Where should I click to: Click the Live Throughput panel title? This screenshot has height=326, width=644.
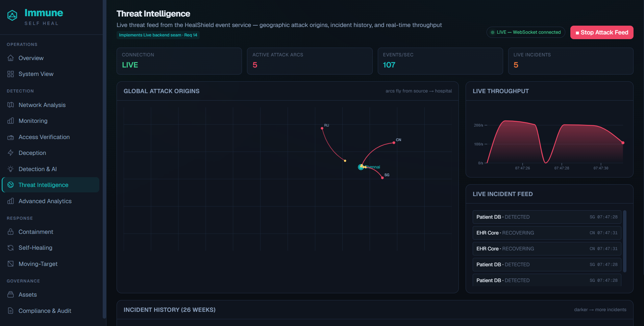501,91
